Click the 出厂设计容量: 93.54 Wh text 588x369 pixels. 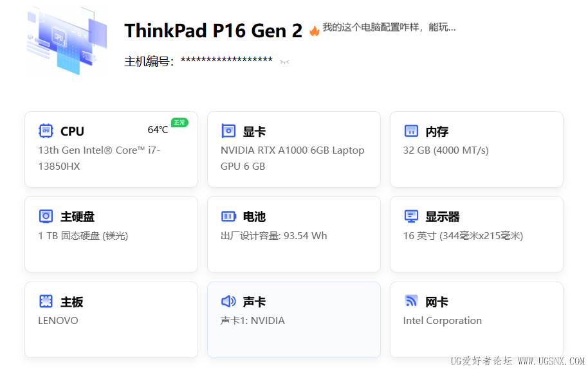[x=274, y=236]
